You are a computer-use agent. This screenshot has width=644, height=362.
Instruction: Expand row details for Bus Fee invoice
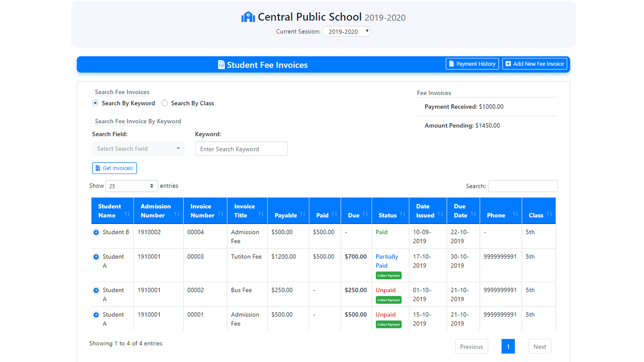click(x=96, y=290)
